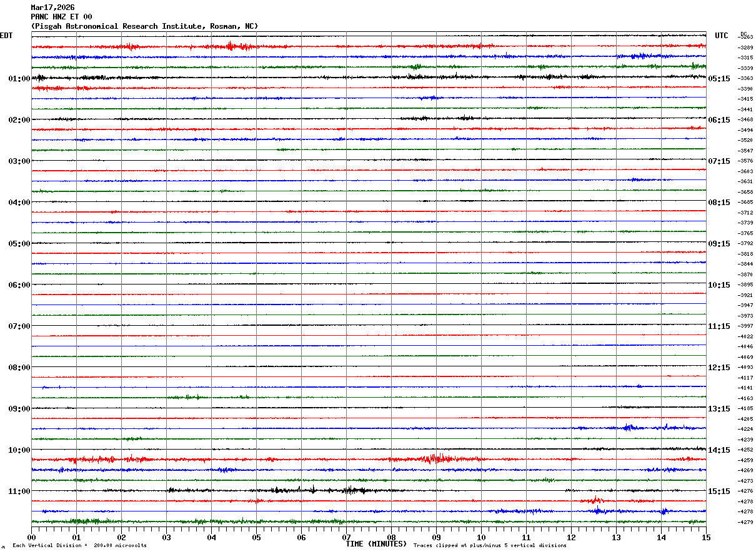756x554 pixels.
Task: Click the 15:15 UTC time label
Action: [x=719, y=491]
